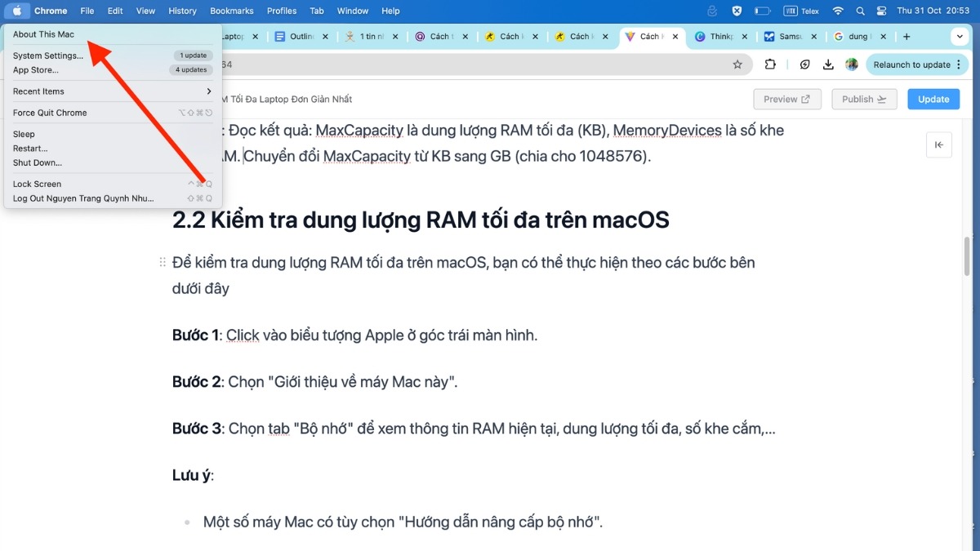Close the Outline docs tab
980x551 pixels.
point(325,37)
